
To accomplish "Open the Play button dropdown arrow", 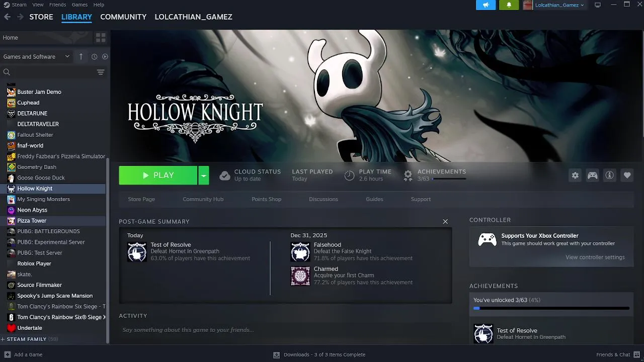I will point(203,175).
